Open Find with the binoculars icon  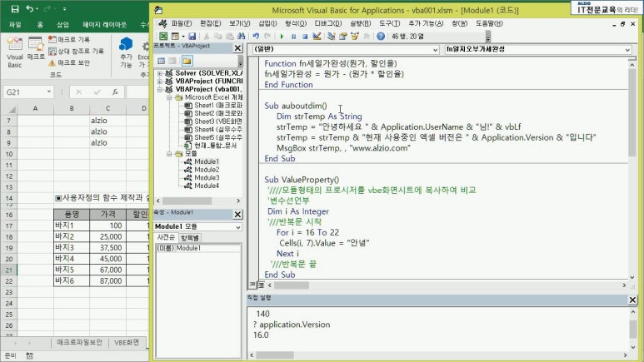coord(241,37)
